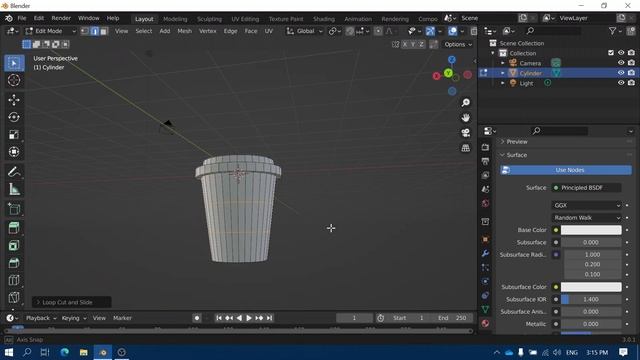Select the Transform tool
This screenshot has height=360, width=640.
(x=14, y=151)
